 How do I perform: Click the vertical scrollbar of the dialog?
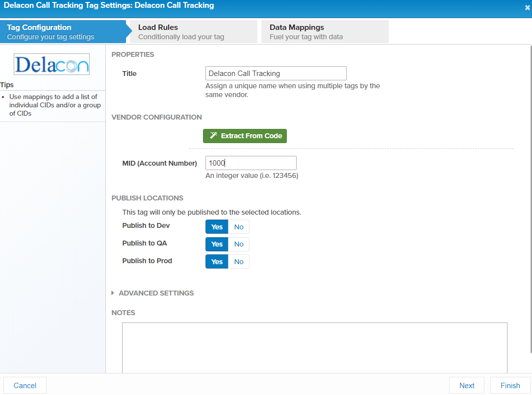pyautogui.click(x=531, y=199)
